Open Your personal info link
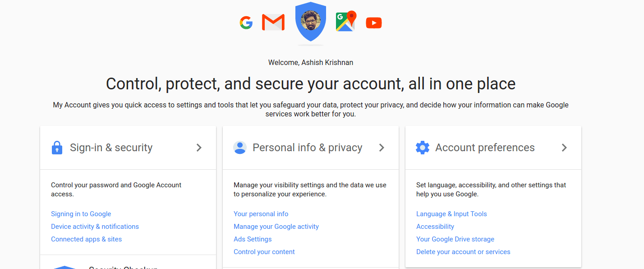This screenshot has height=269, width=644. [x=261, y=214]
